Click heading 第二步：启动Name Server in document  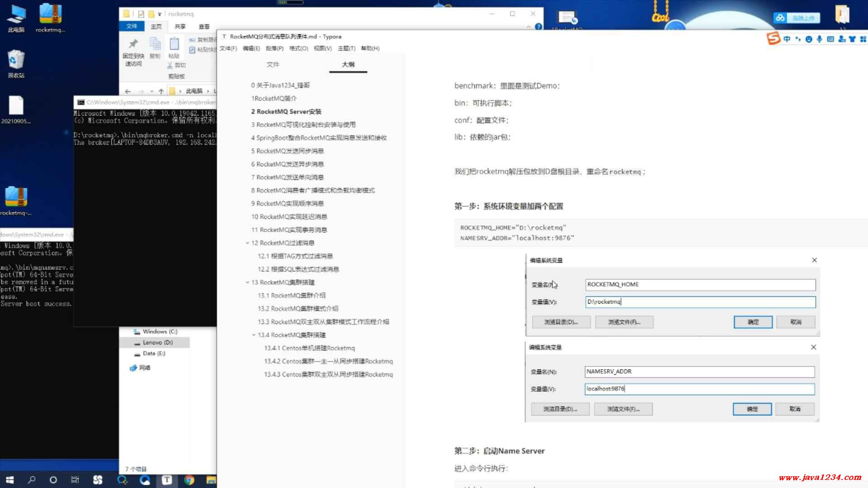(x=499, y=451)
